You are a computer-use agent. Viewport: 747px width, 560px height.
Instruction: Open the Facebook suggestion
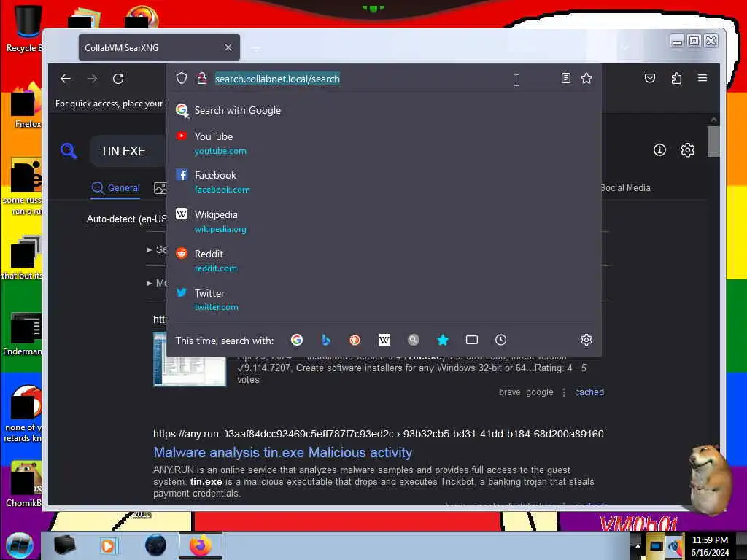point(384,182)
